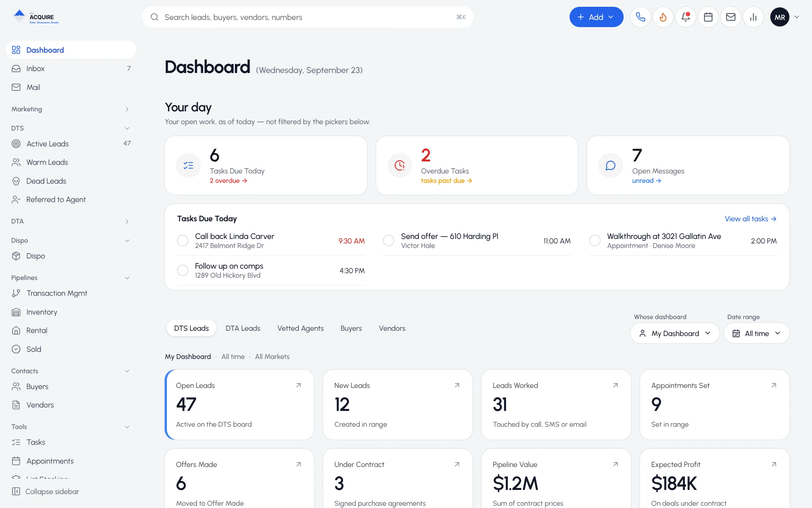The image size is (812, 508).
Task: Click View all tasks link
Action: (x=750, y=219)
